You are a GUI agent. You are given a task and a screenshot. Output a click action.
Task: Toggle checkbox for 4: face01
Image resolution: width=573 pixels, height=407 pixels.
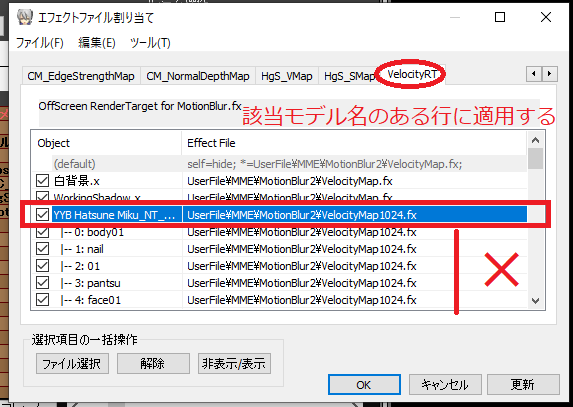(42, 300)
